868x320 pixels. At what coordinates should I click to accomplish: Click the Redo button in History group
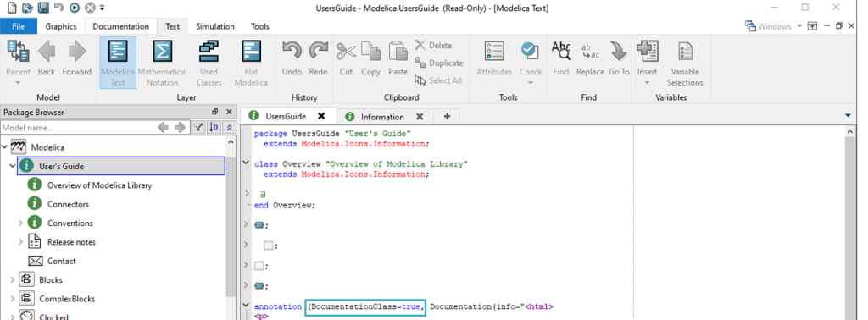click(319, 58)
